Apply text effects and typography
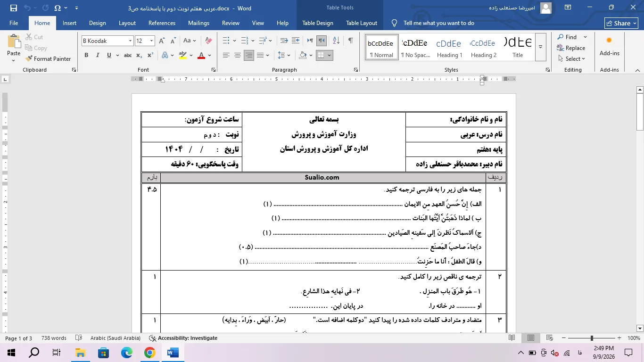The image size is (644, 362). click(x=165, y=55)
